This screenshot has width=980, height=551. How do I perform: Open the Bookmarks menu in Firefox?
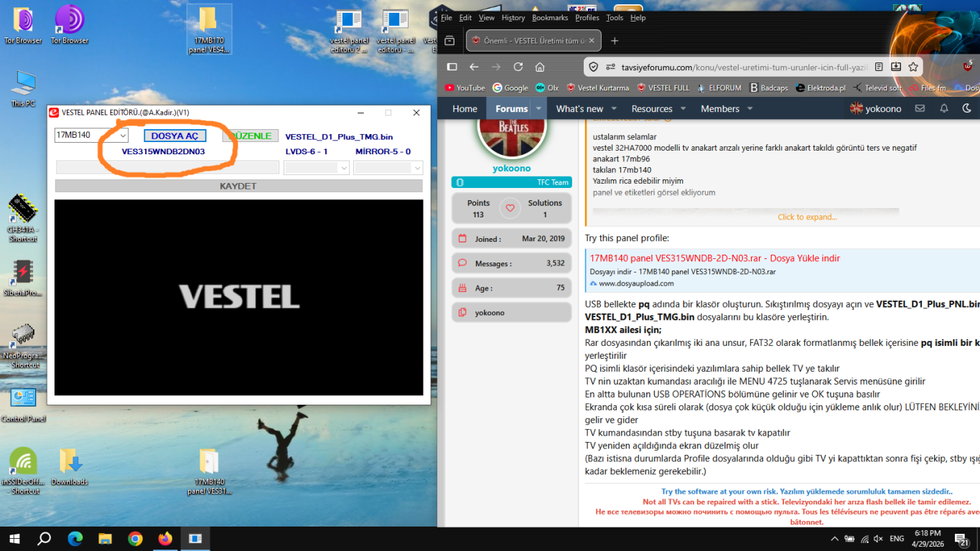[549, 18]
